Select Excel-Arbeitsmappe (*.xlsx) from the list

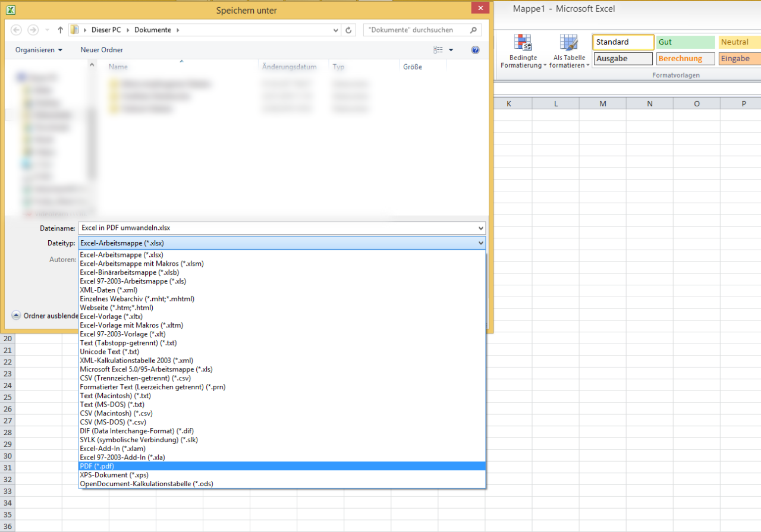coord(282,254)
